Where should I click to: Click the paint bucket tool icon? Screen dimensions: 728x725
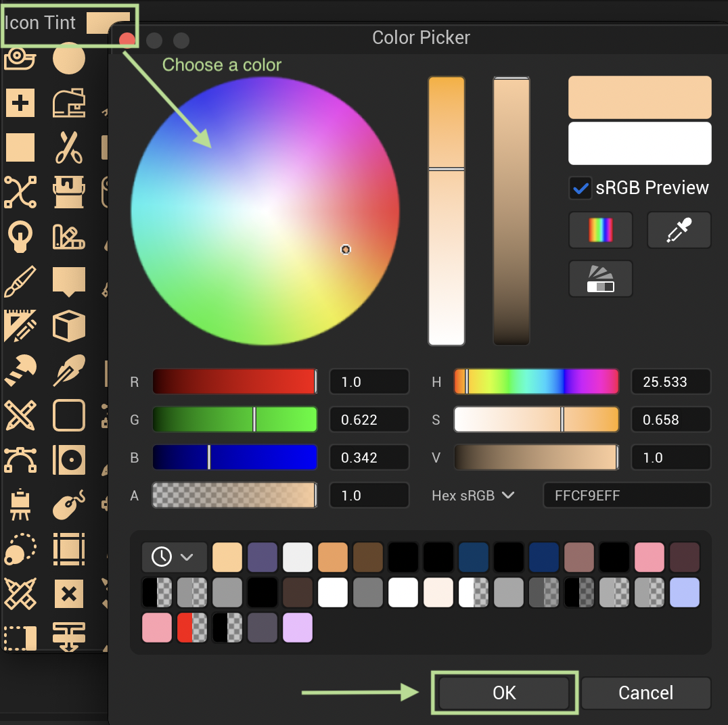coord(70,192)
